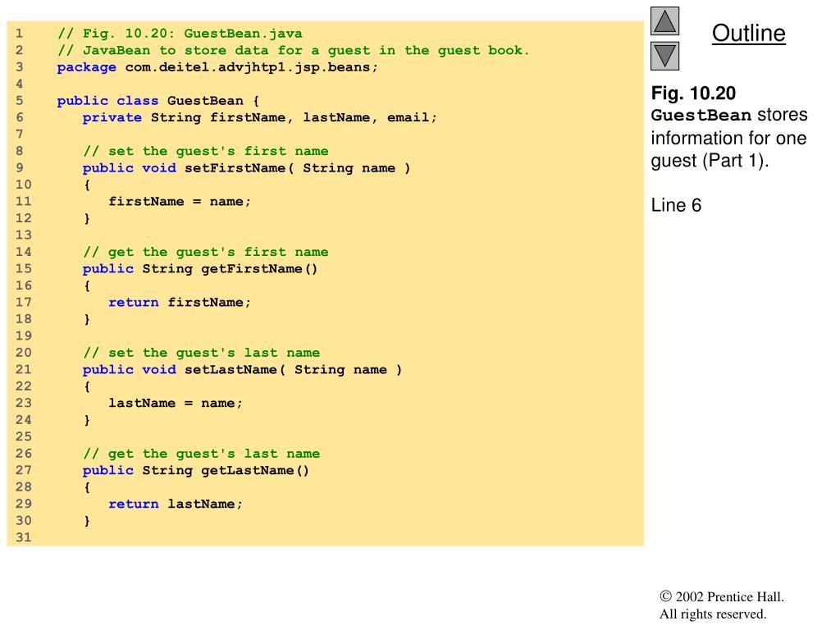Click the getLastName() method declaration
Viewport: 840px width, 630px height.
pyautogui.click(x=195, y=470)
